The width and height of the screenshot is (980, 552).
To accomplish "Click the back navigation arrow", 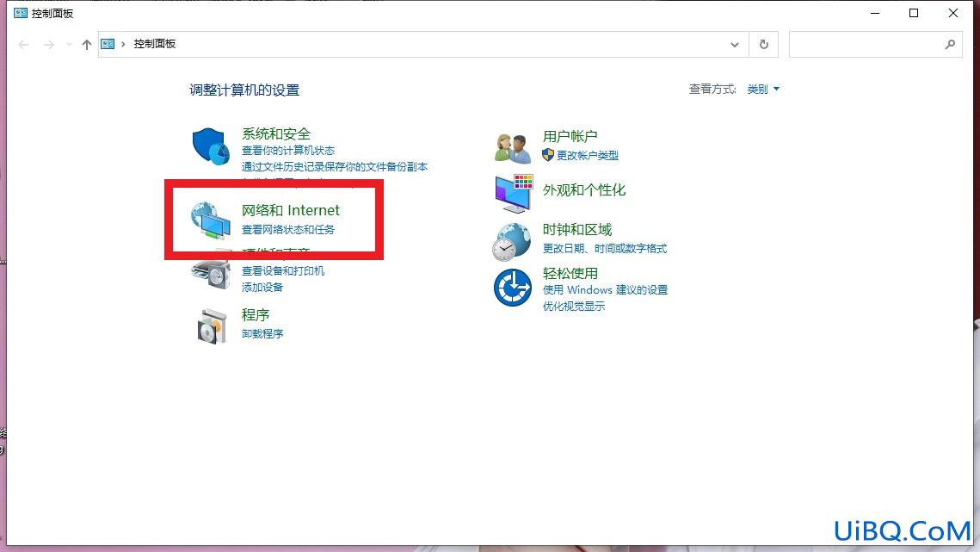I will [x=24, y=45].
